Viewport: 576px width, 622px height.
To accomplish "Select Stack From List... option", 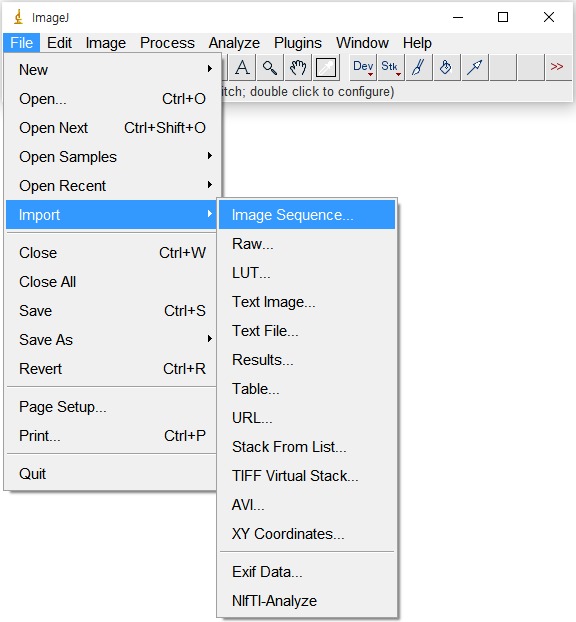I will tap(307, 447).
